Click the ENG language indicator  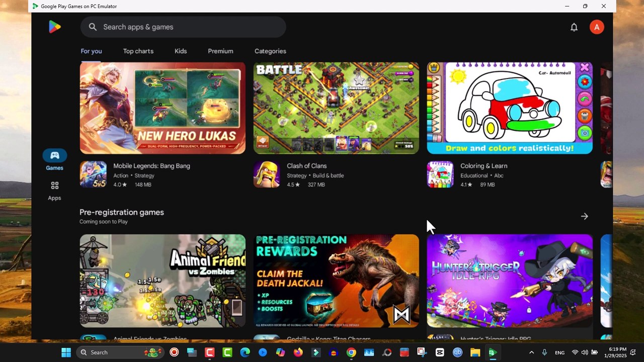pos(559,352)
